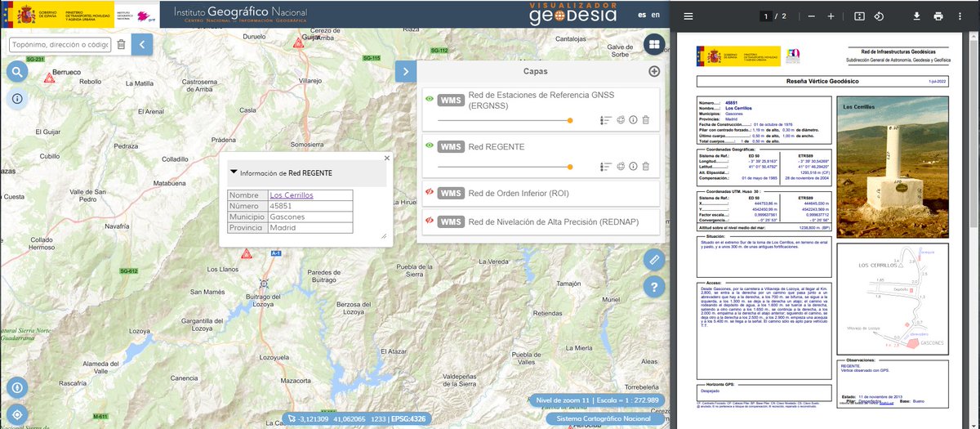Screen dimensions: 980x429
Task: Rotate the PDF counterclockwise
Action: pos(880,16)
